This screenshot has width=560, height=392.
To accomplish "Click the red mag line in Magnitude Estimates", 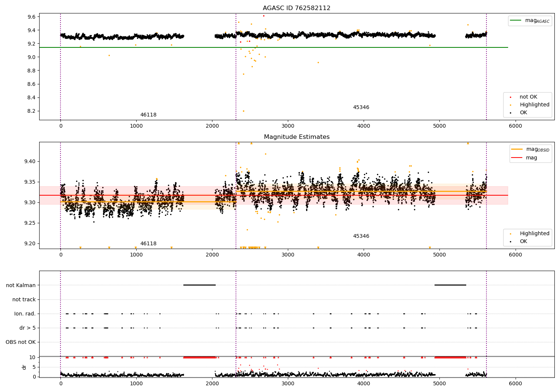I will coord(273,195).
